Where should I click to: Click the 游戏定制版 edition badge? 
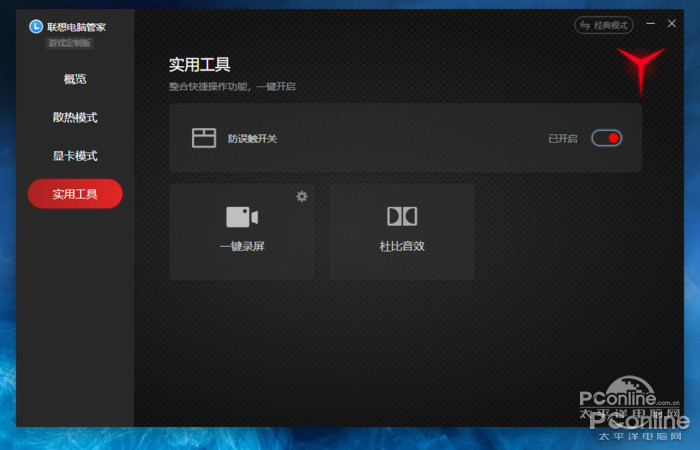70,43
